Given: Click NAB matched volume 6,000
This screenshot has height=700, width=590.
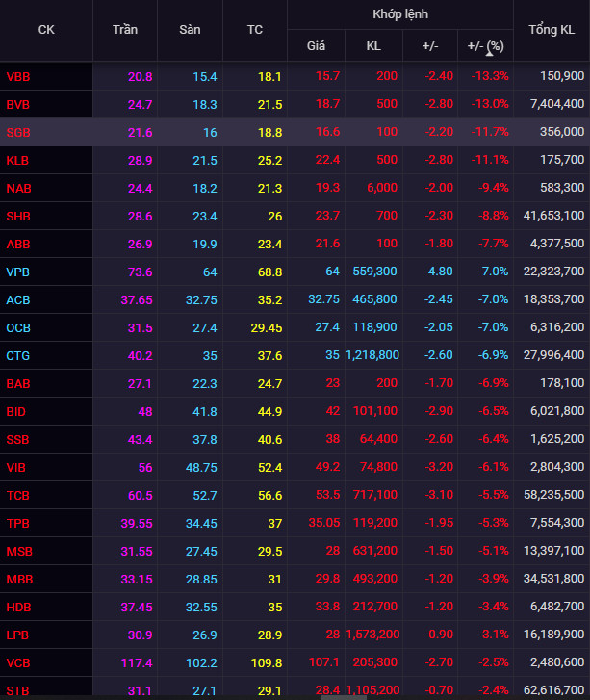Looking at the screenshot, I should 382,188.
